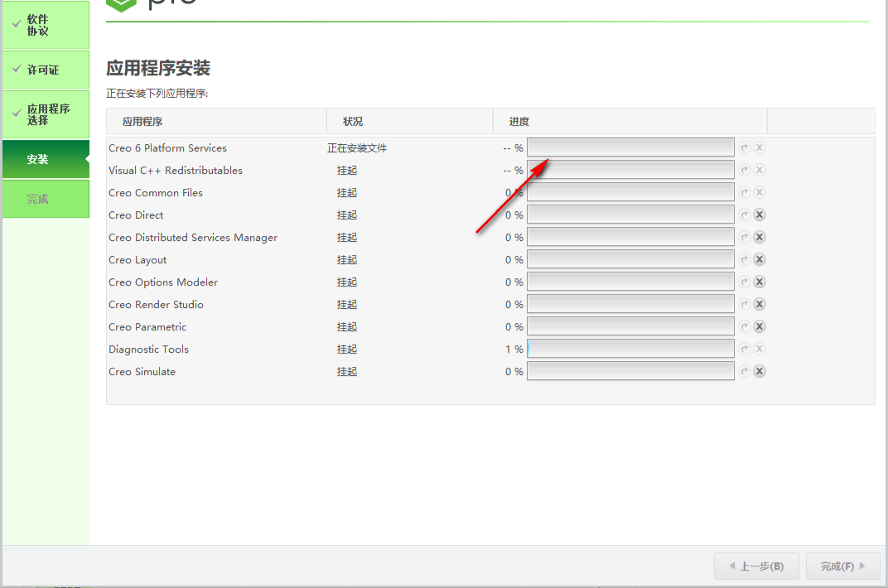
Task: Click the "Diagnostic Tools" application name
Action: click(x=148, y=349)
